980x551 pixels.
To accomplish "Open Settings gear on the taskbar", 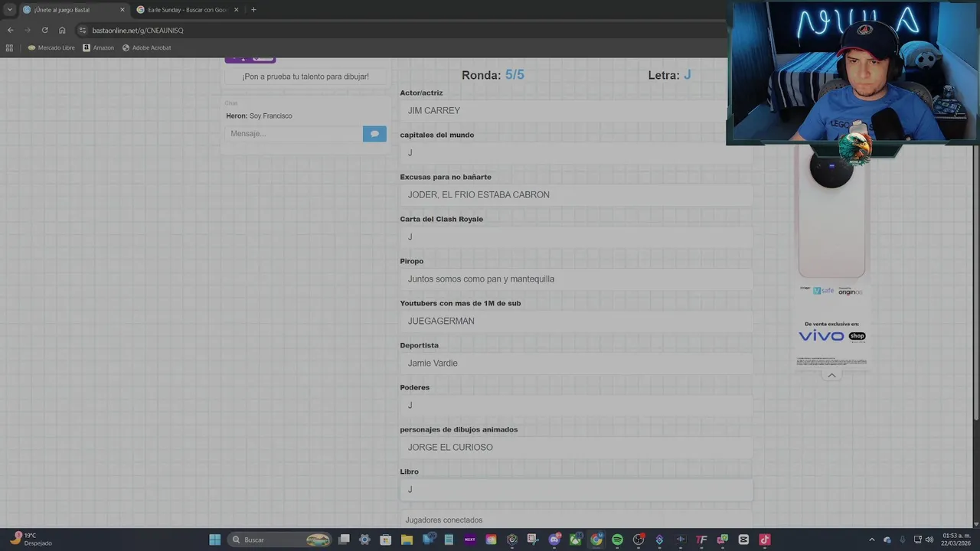I will 365,540.
